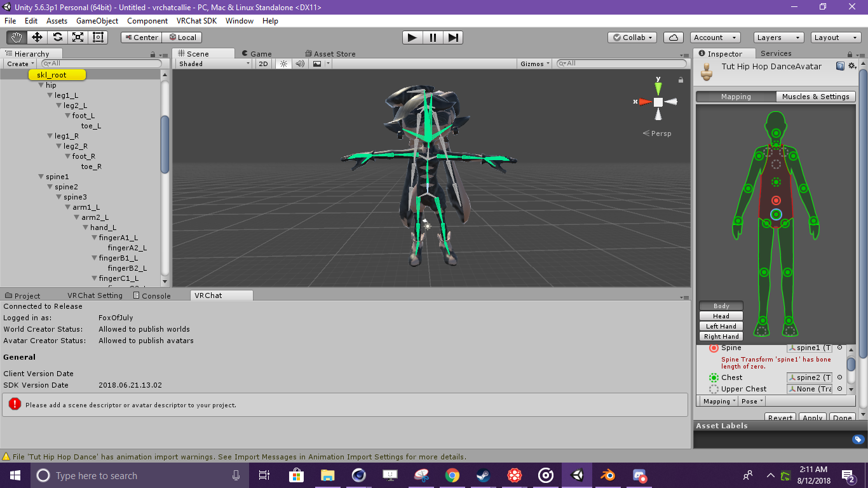Open the Collab dropdown
868x488 pixels.
632,37
